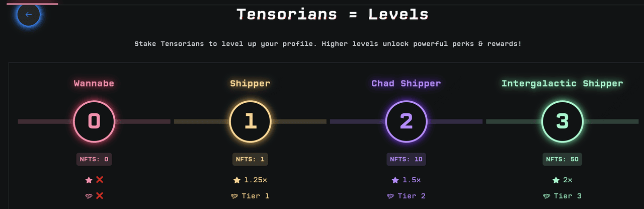This screenshot has height=209, width=644.
Task: Click the back arrow button
Action: [29, 15]
